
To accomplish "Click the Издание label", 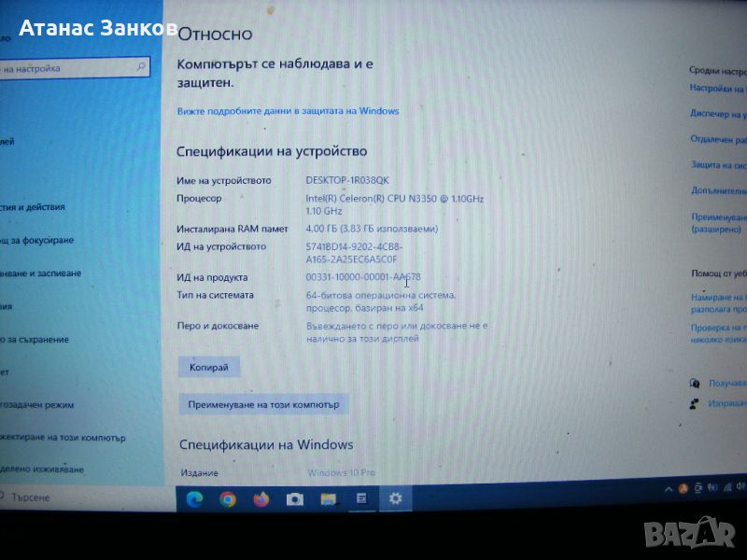I will [x=199, y=473].
